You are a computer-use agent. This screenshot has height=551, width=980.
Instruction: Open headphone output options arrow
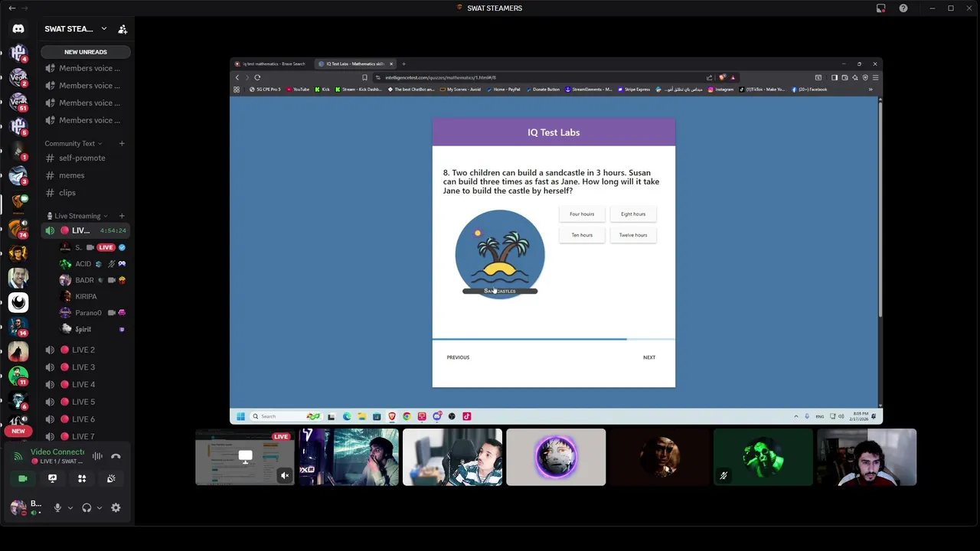click(99, 507)
